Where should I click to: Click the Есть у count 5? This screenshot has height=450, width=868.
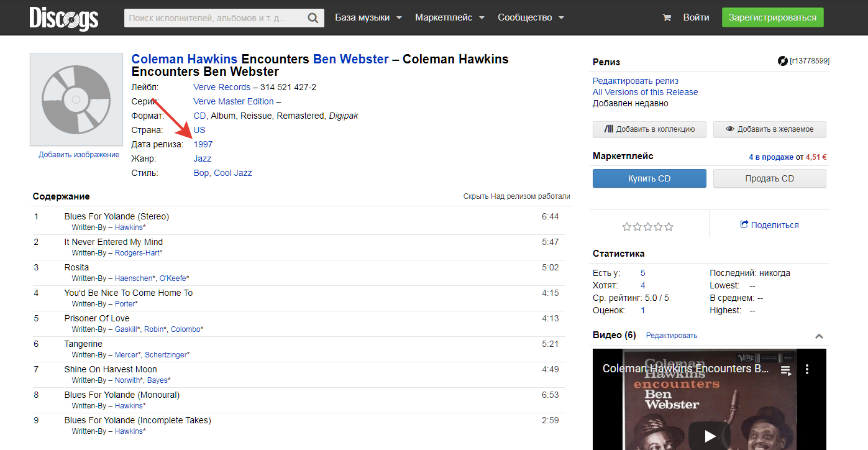[x=643, y=273]
